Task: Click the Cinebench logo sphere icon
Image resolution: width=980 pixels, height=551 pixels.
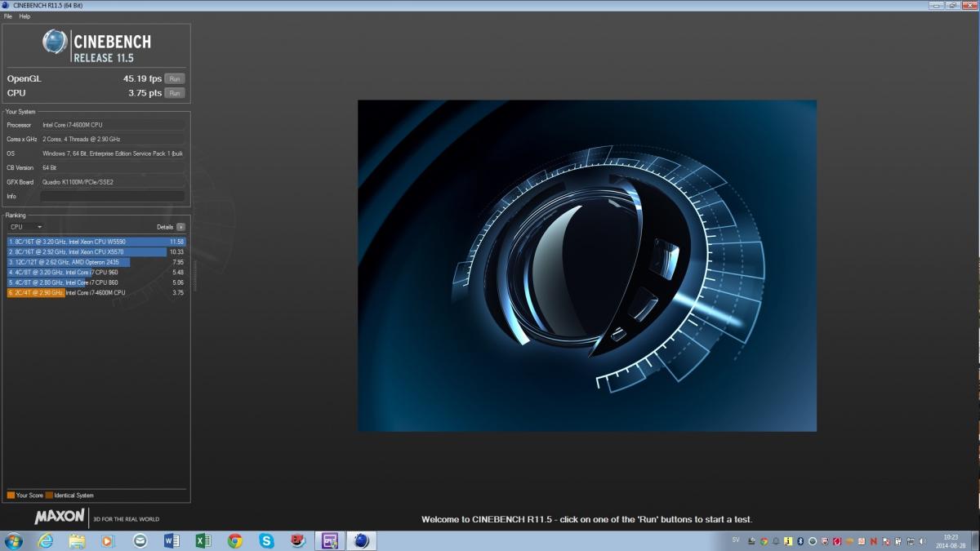Action: [55, 42]
